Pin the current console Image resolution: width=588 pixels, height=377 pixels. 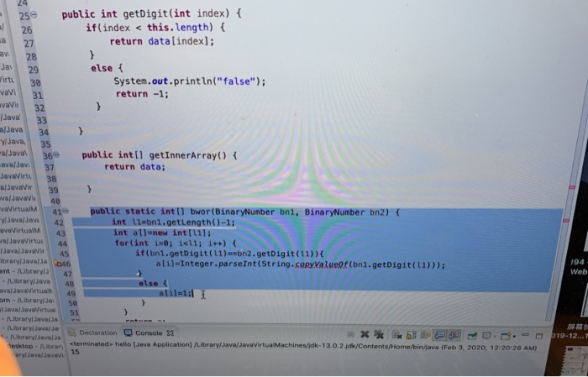[x=472, y=335]
